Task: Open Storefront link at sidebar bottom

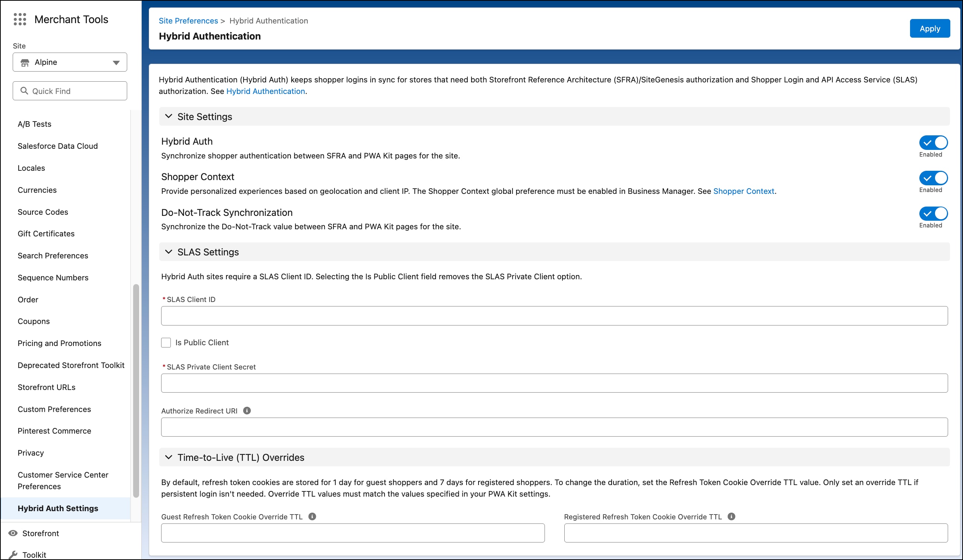Action: pyautogui.click(x=41, y=533)
